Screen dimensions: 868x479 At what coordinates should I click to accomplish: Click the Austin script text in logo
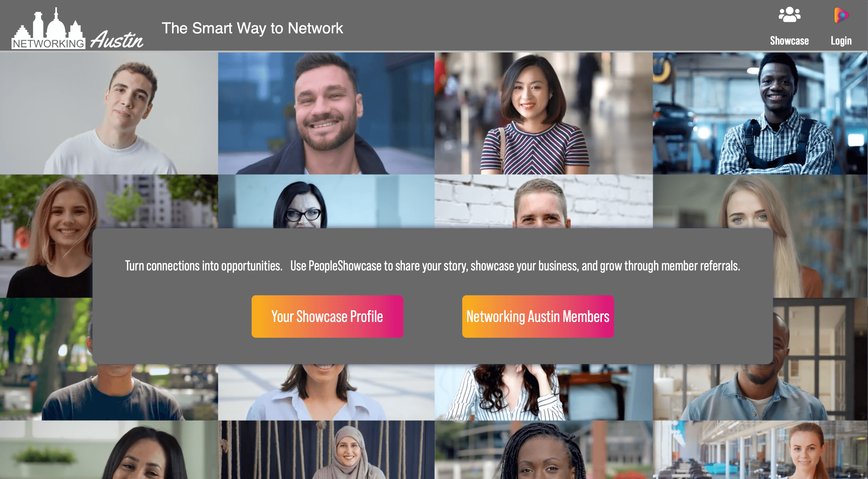117,40
